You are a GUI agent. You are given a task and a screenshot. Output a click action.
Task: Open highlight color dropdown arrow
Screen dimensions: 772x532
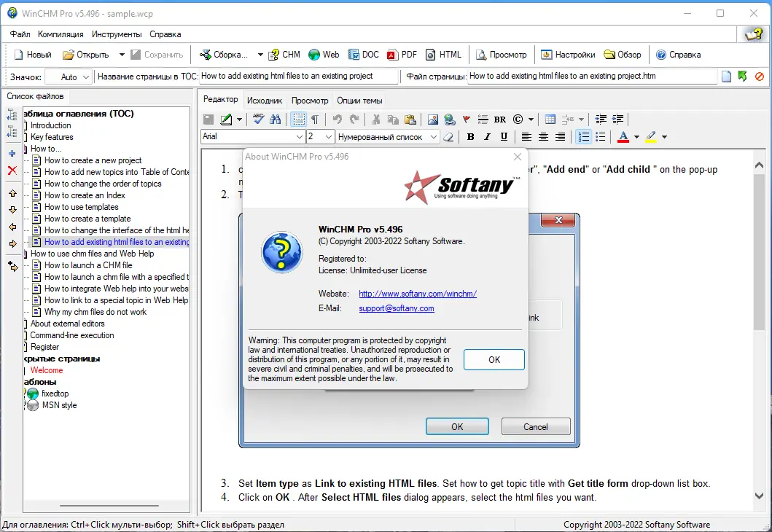[664, 137]
